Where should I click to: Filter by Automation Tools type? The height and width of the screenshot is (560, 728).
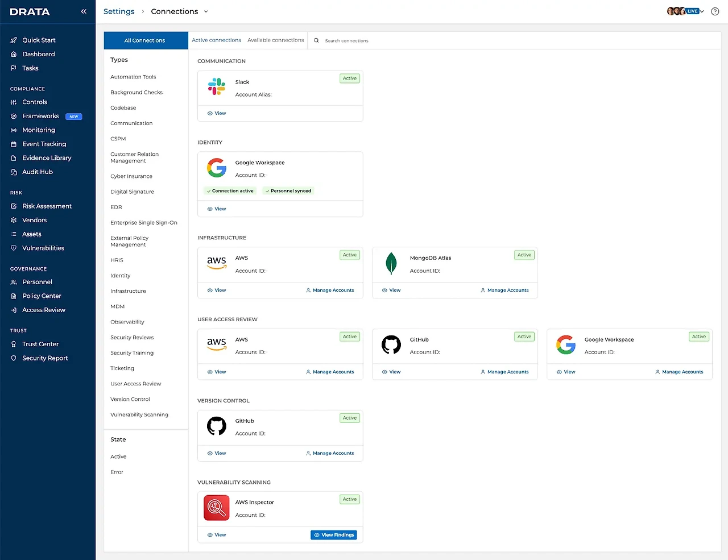click(x=133, y=77)
